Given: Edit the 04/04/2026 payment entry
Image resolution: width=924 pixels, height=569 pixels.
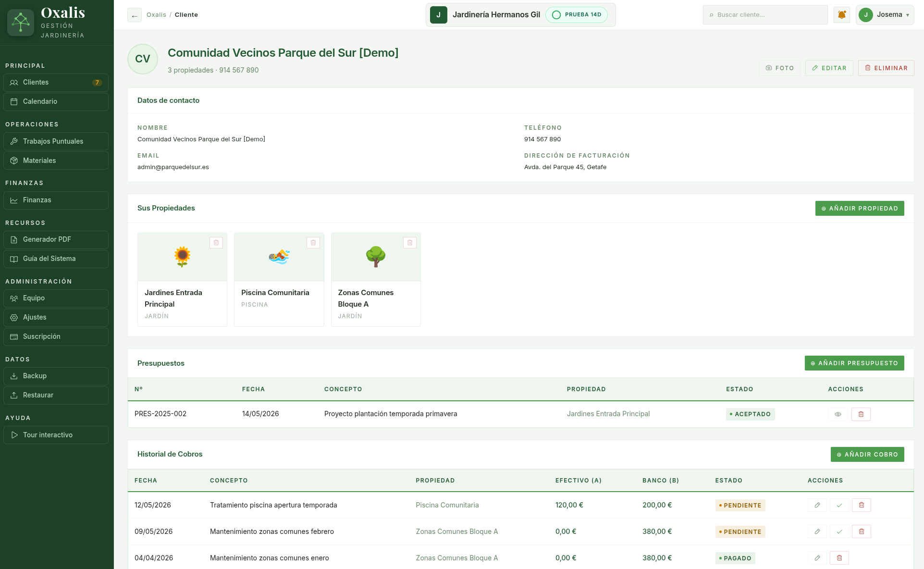Looking at the screenshot, I should [x=817, y=558].
